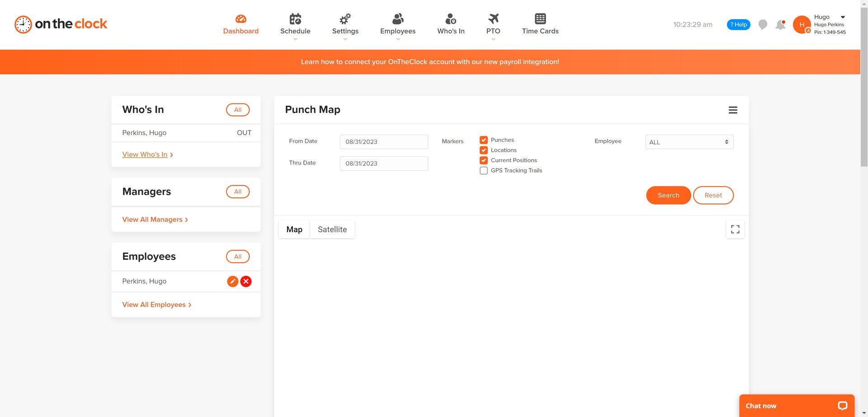Click the Reset button
This screenshot has width=868, height=417.
pos(713,195)
